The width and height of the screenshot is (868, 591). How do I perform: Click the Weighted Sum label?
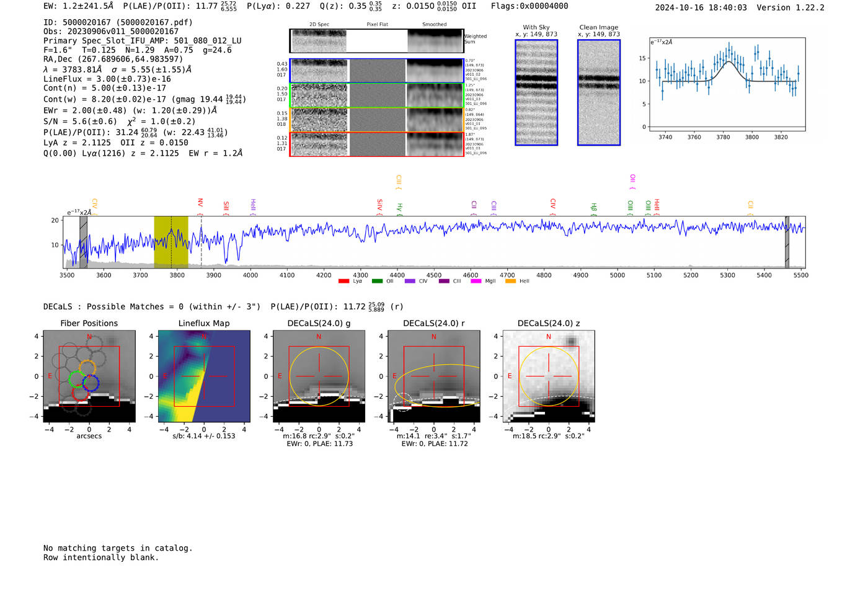[476, 39]
